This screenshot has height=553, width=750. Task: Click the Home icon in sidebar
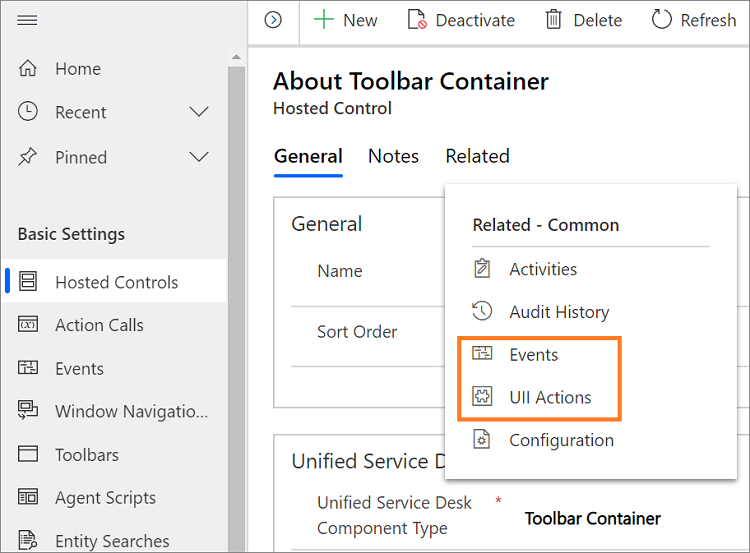pos(28,68)
